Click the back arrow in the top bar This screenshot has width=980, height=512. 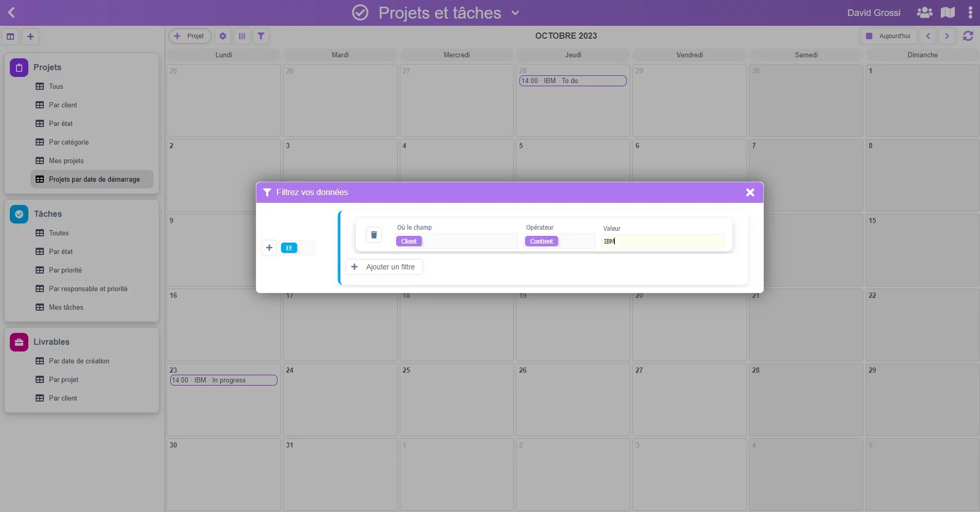(11, 12)
